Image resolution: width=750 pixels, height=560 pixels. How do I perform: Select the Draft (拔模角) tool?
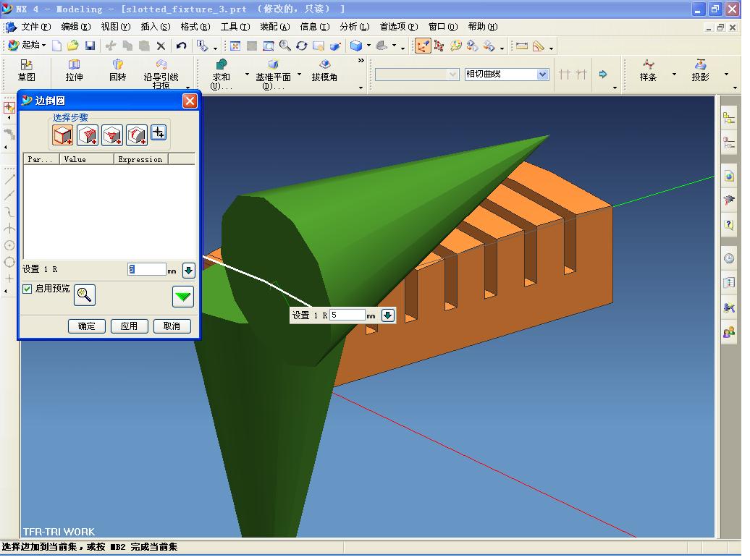coord(324,71)
